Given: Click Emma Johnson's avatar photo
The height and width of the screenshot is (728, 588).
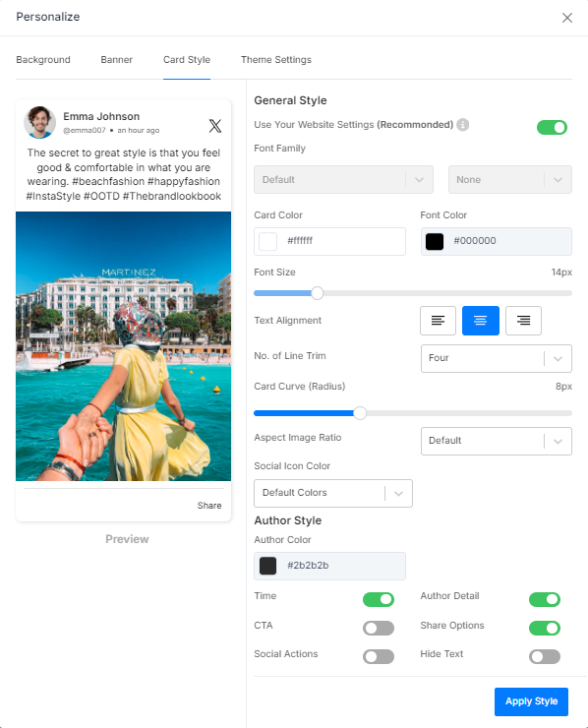Looking at the screenshot, I should 39,123.
